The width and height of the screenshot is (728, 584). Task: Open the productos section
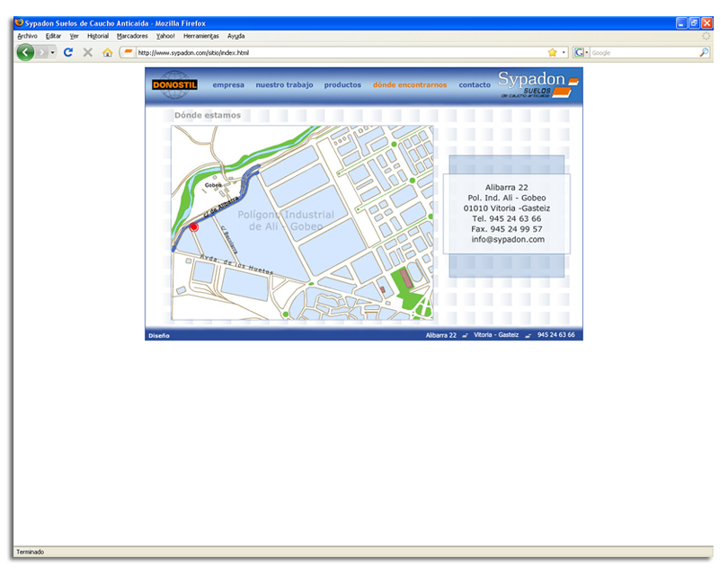342,85
